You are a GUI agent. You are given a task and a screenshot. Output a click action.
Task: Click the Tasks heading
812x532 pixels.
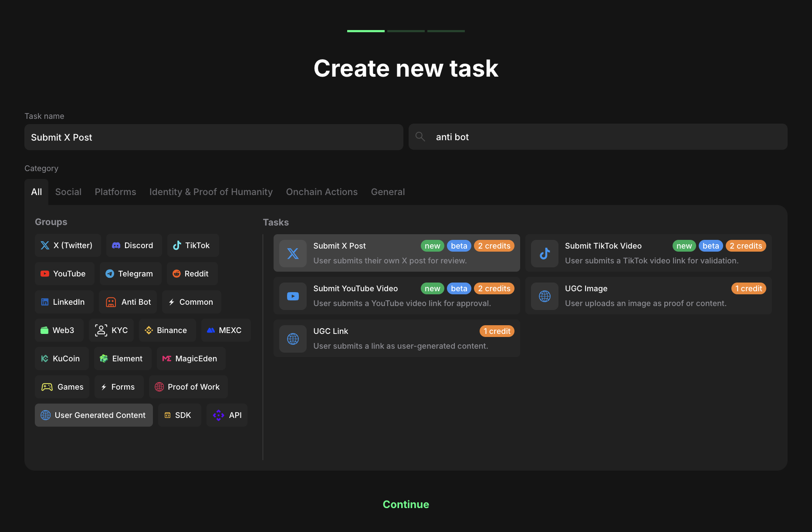pyautogui.click(x=276, y=222)
